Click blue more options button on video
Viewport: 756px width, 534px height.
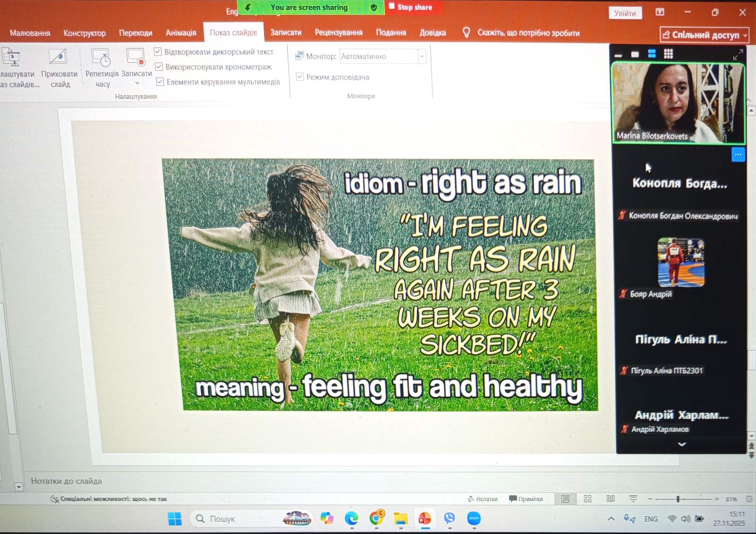(738, 154)
